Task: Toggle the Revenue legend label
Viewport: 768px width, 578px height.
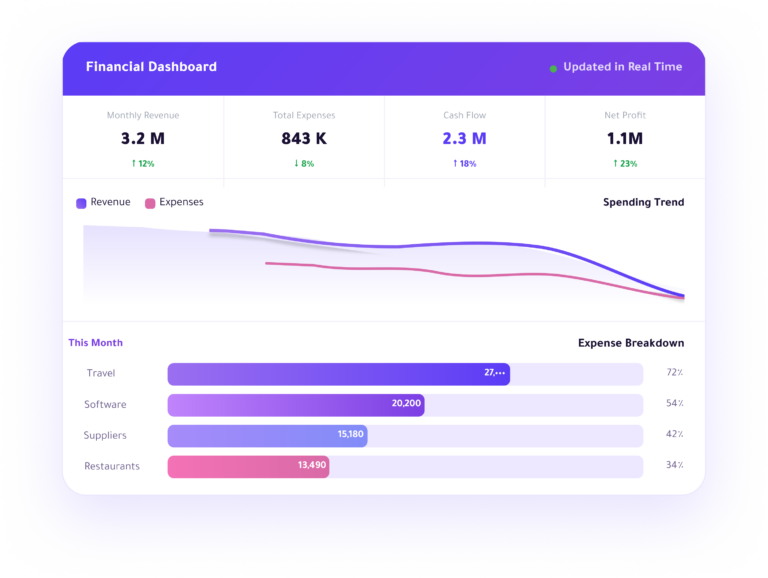Action: [110, 202]
